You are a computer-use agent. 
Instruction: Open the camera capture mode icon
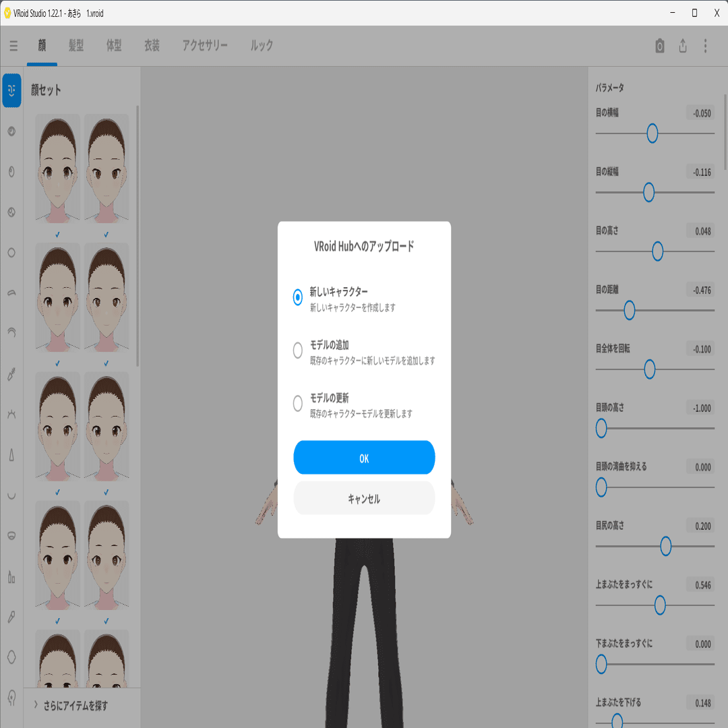pos(659,46)
